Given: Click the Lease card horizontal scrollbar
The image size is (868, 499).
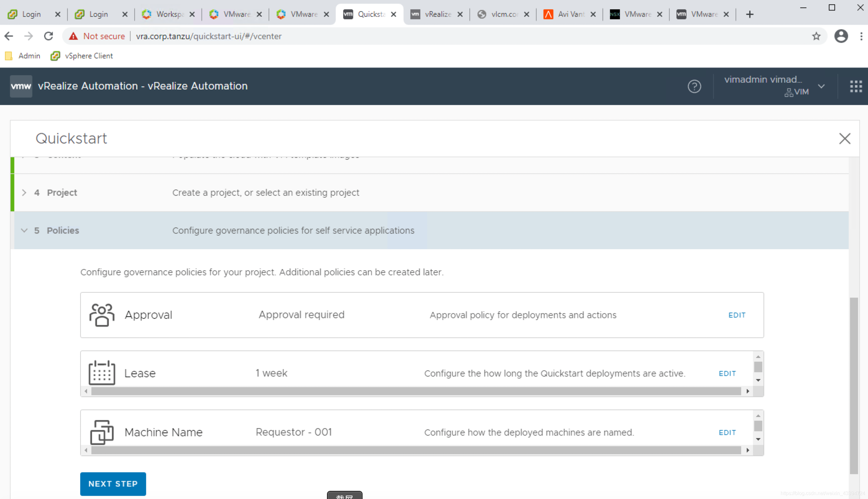Looking at the screenshot, I should point(416,391).
